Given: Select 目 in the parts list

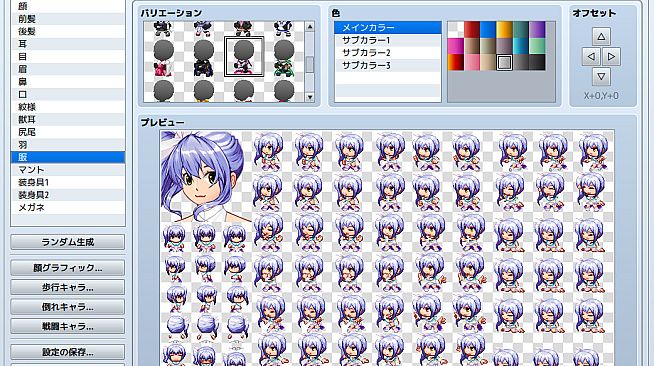Looking at the screenshot, I should 68,56.
